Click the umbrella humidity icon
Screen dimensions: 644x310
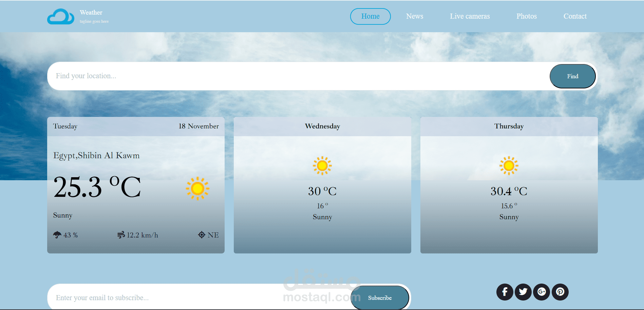[57, 234]
